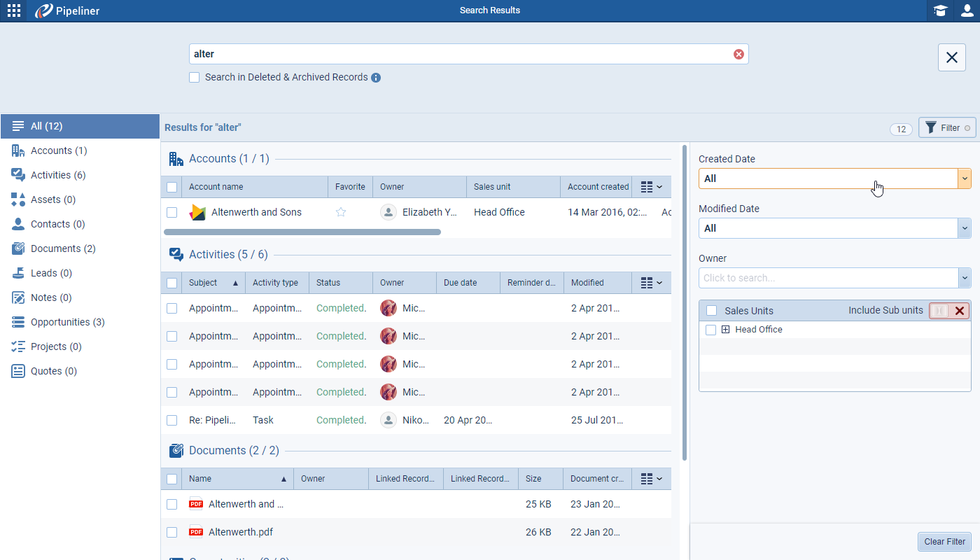Open the user profile icon

coord(967,10)
